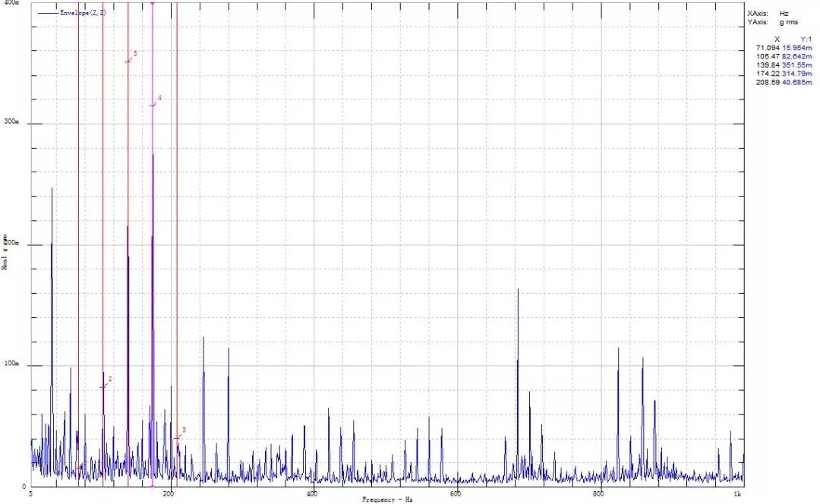The height and width of the screenshot is (504, 820).
Task: Click the 100m y-axis tick label
Action: point(12,364)
